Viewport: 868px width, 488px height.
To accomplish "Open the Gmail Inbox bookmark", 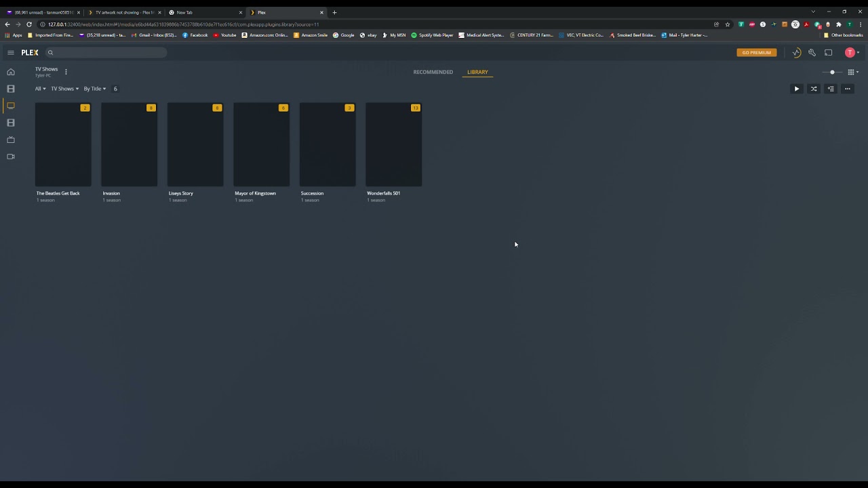I will coord(154,35).
